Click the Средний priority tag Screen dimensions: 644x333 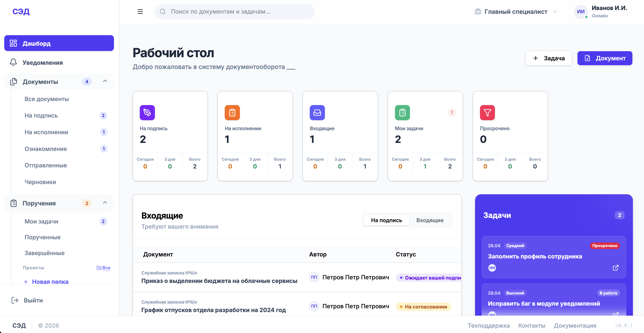coord(515,246)
